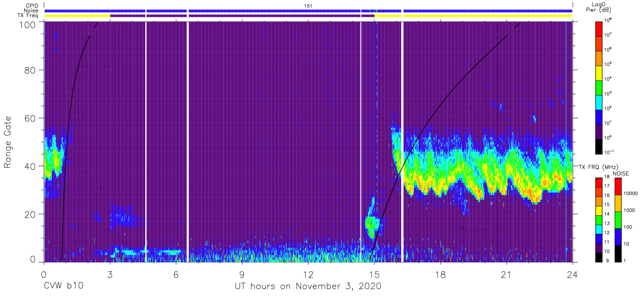
Task: Click the '21' tick on the UT hours axis
Action: click(x=507, y=274)
